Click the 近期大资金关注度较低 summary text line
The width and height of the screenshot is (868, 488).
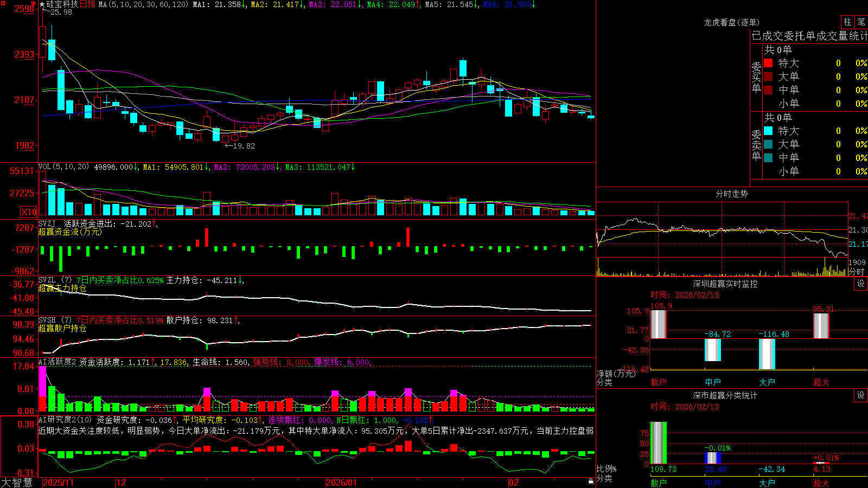tap(316, 431)
